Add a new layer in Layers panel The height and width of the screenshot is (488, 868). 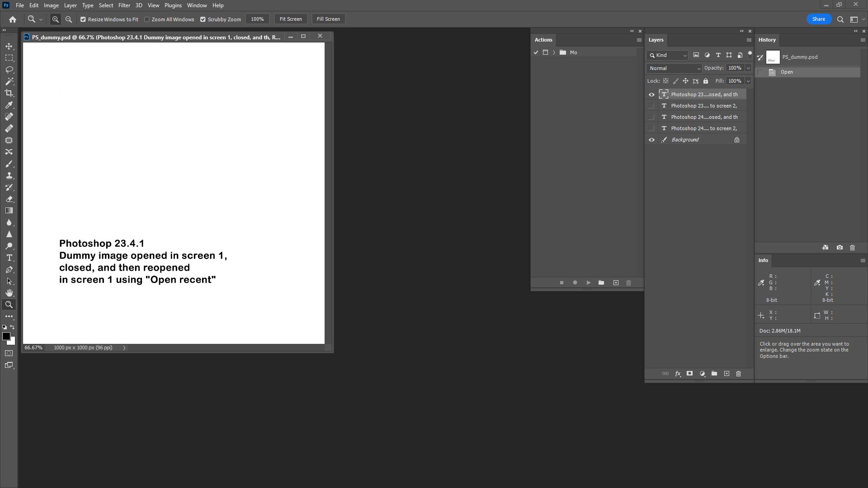[726, 374]
